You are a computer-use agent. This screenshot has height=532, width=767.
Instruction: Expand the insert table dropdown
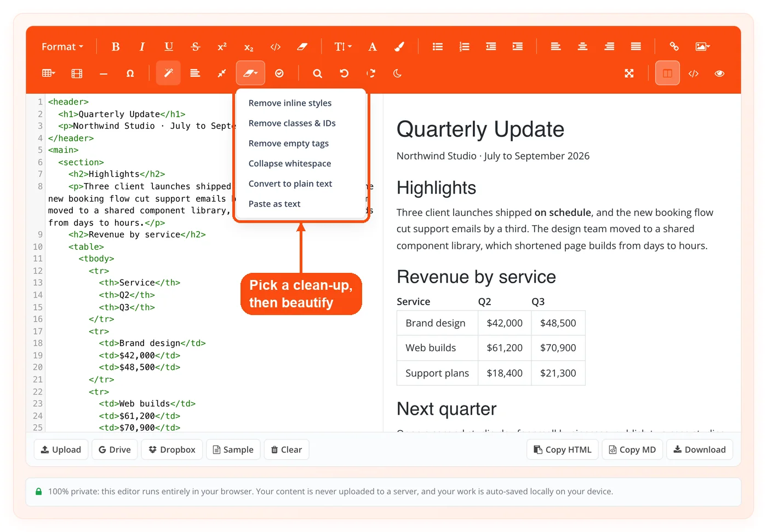tap(49, 73)
